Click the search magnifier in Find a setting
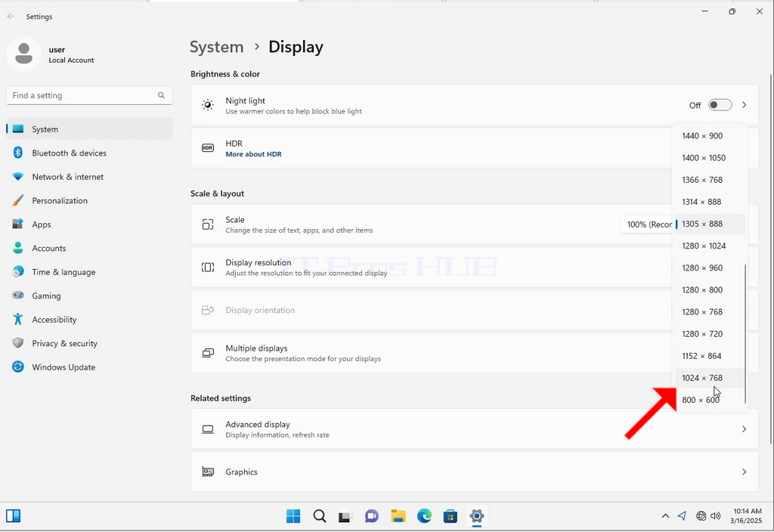Screen dimensions: 774x532 (x=162, y=95)
